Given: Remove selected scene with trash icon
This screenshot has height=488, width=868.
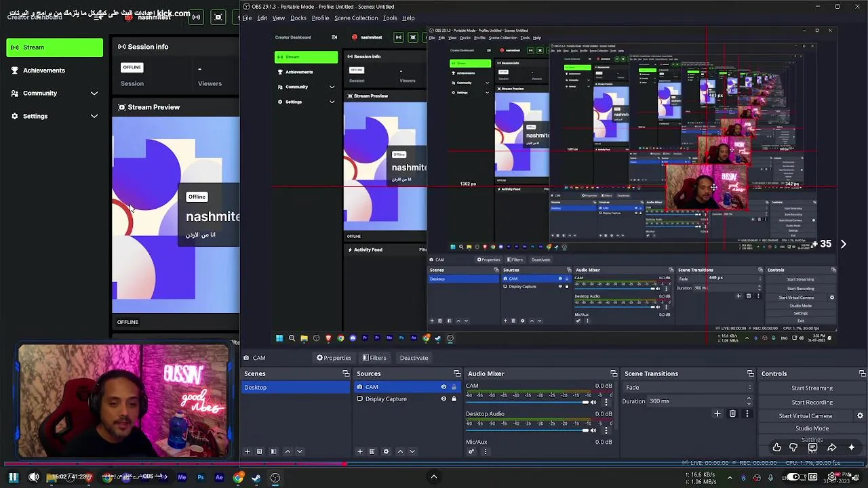Looking at the screenshot, I should coord(259,451).
